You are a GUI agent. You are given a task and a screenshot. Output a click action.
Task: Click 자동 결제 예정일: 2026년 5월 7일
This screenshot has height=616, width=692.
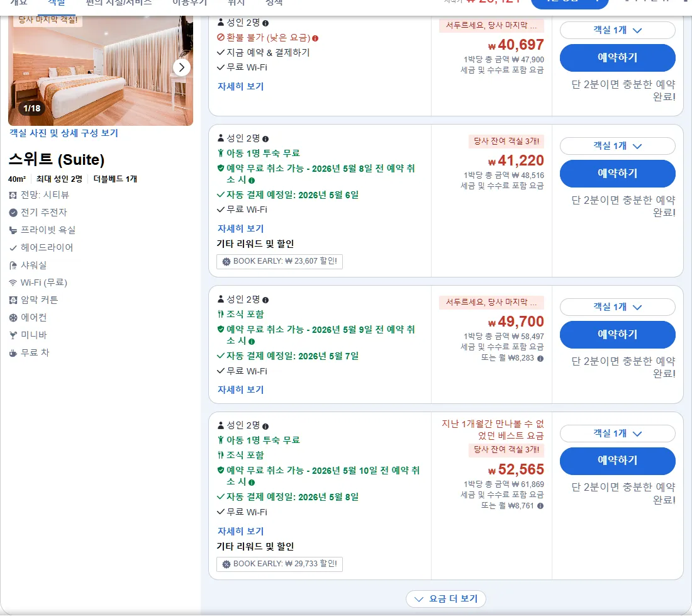pyautogui.click(x=292, y=356)
